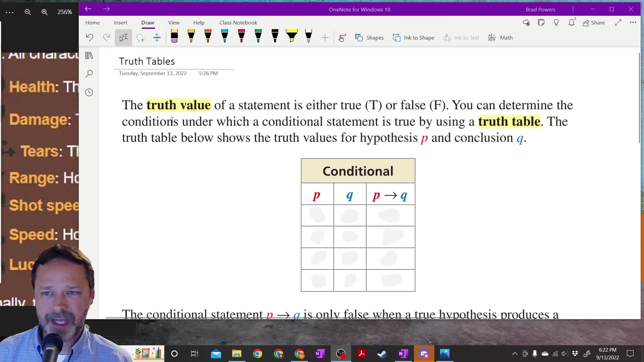Open the Search pane
This screenshot has height=362, width=644.
(x=89, y=74)
